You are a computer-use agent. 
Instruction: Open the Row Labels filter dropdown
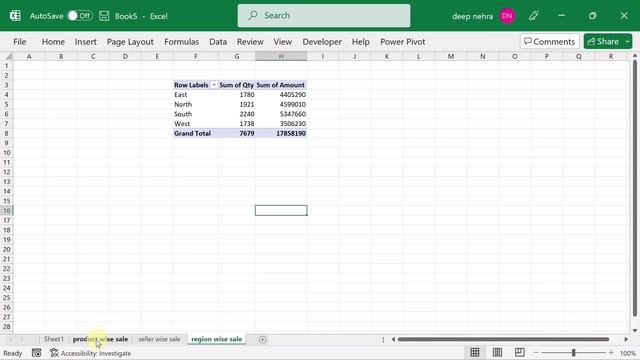click(214, 85)
